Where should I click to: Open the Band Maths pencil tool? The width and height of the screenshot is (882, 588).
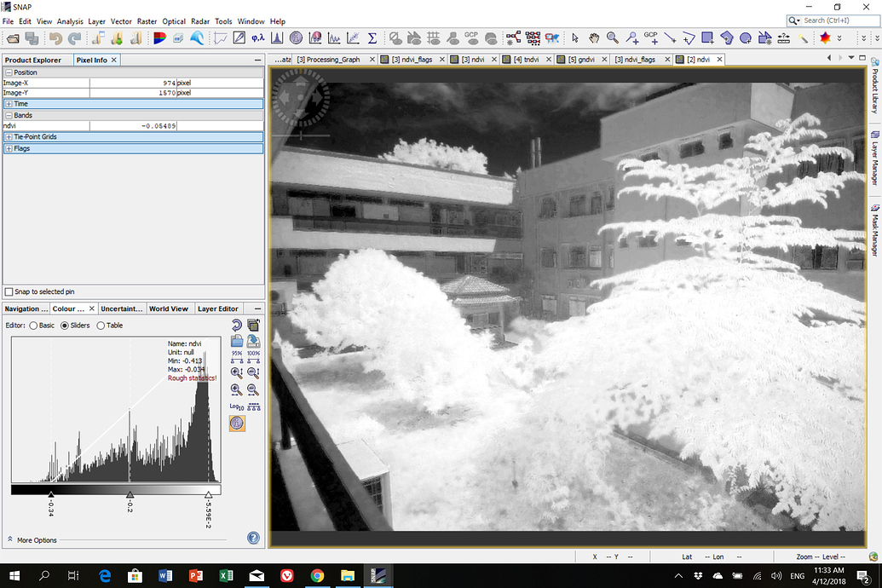click(x=239, y=37)
